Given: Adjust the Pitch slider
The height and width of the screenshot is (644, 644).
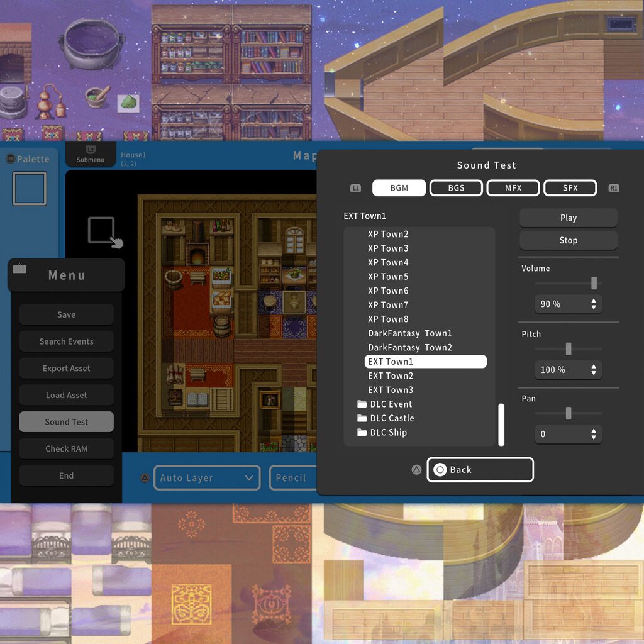Looking at the screenshot, I should click(569, 348).
